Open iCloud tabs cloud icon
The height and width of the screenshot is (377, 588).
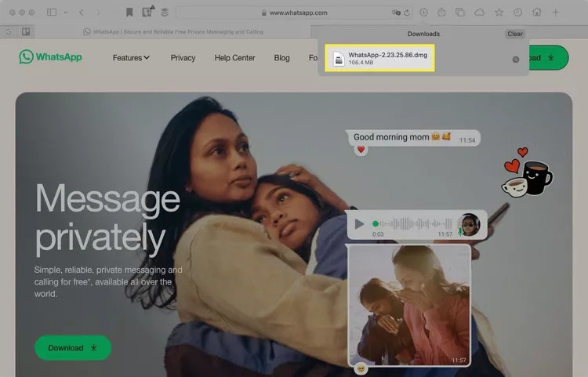click(479, 13)
